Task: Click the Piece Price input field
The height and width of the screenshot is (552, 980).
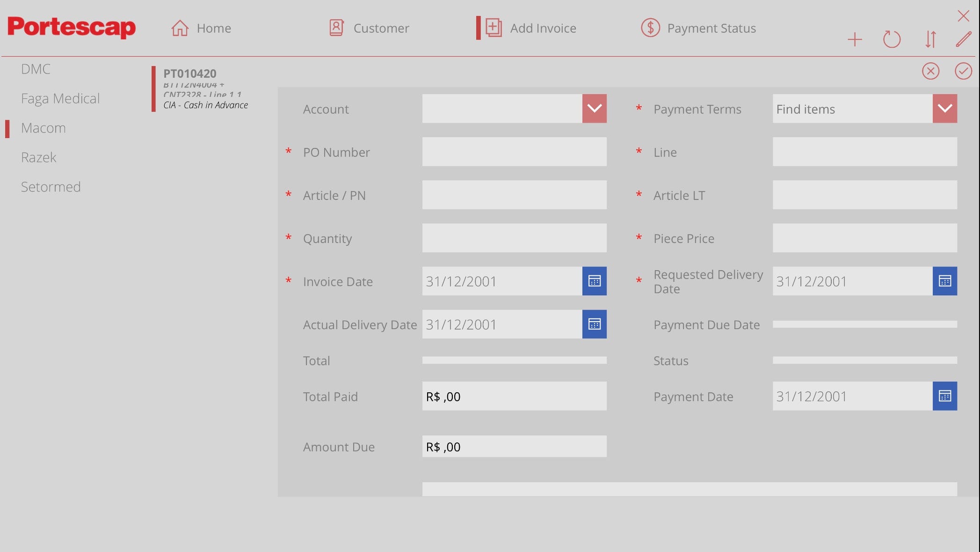Action: 864,238
